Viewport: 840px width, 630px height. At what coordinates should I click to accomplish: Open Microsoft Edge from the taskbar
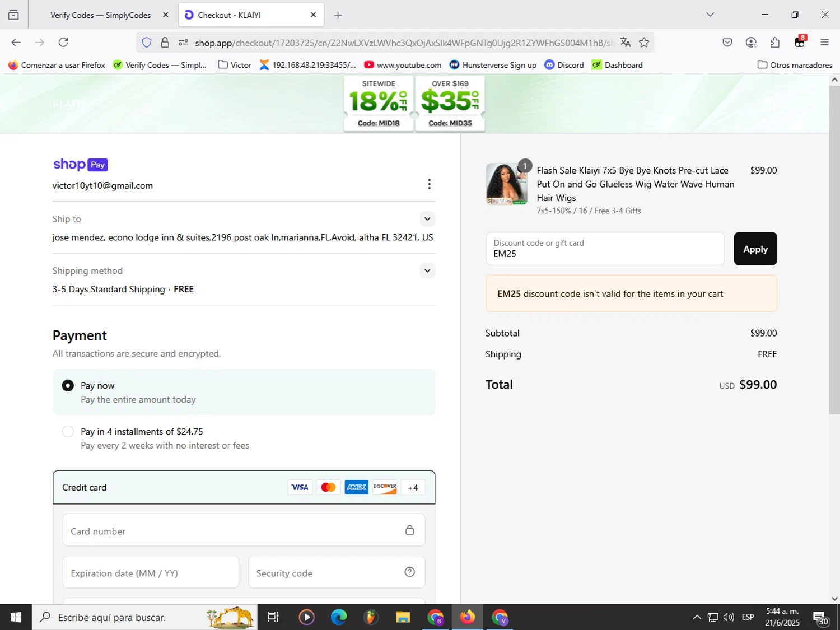coord(338,617)
